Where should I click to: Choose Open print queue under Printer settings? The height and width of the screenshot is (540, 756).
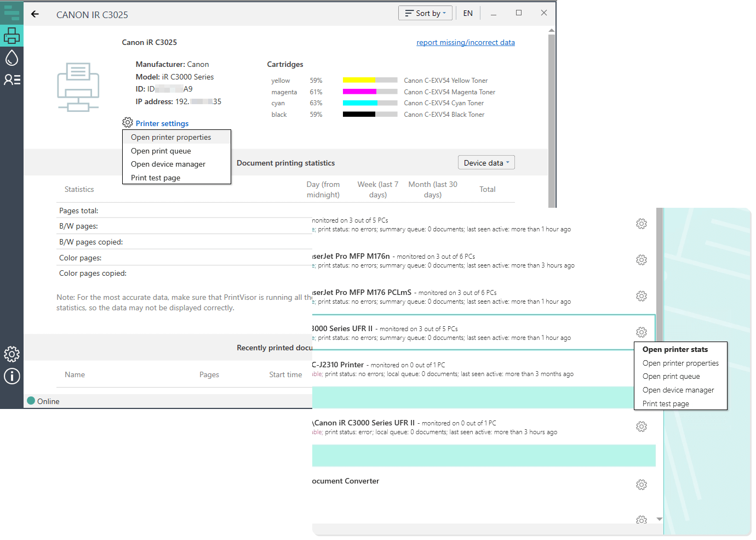point(161,151)
